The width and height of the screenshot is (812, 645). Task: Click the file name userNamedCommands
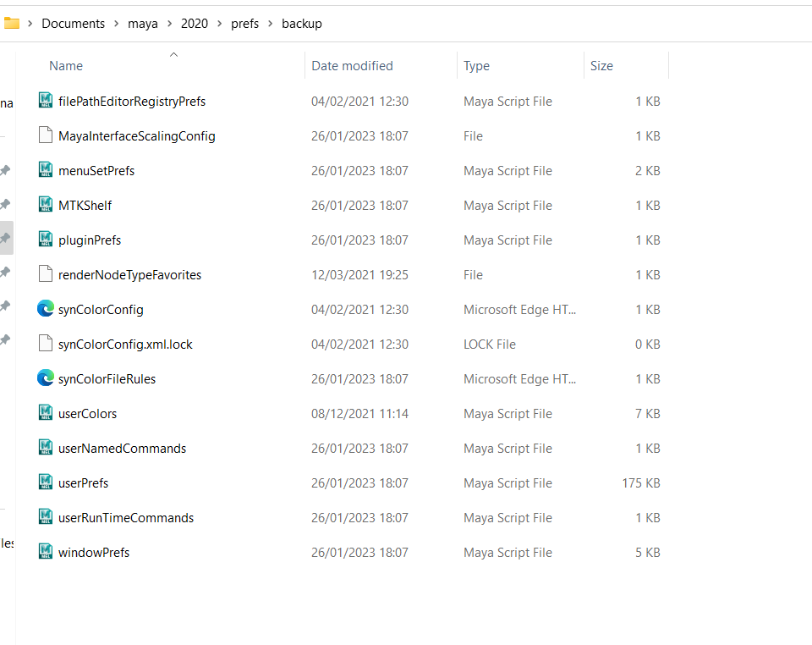point(122,449)
